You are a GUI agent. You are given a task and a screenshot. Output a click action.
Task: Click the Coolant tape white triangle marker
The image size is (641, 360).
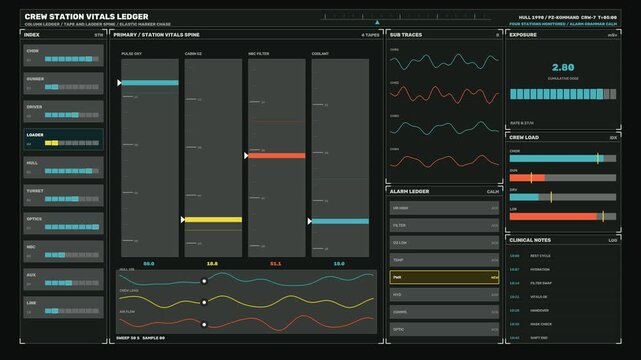309,221
